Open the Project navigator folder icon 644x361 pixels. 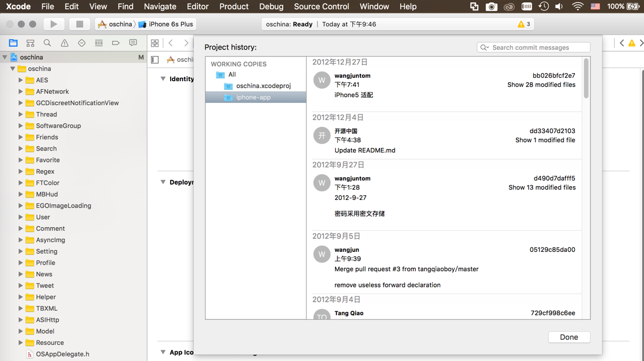tap(13, 43)
